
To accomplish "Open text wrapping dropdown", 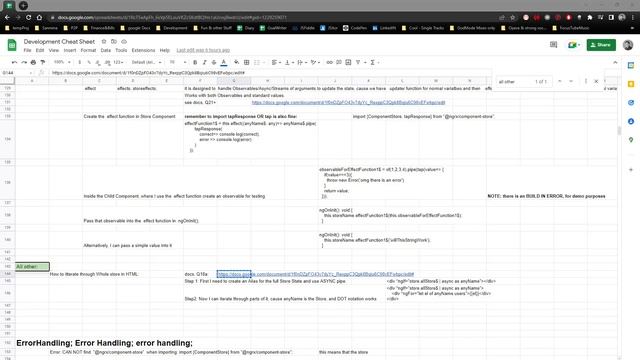I will [302, 62].
